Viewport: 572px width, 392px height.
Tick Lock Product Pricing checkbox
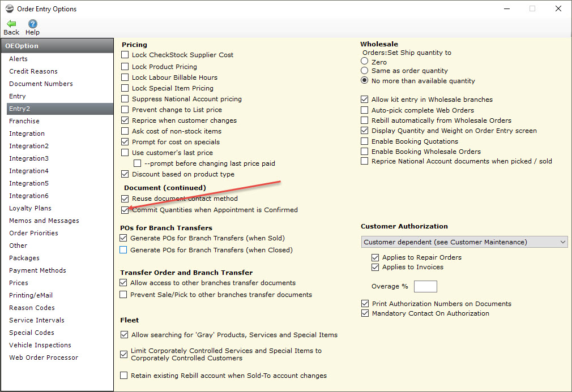[x=125, y=66]
